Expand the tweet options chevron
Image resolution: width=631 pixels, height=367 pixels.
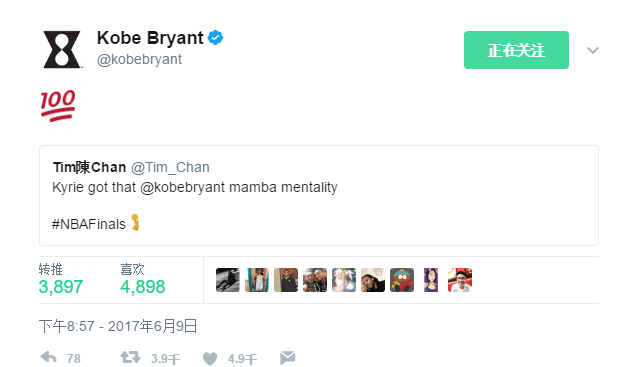592,50
